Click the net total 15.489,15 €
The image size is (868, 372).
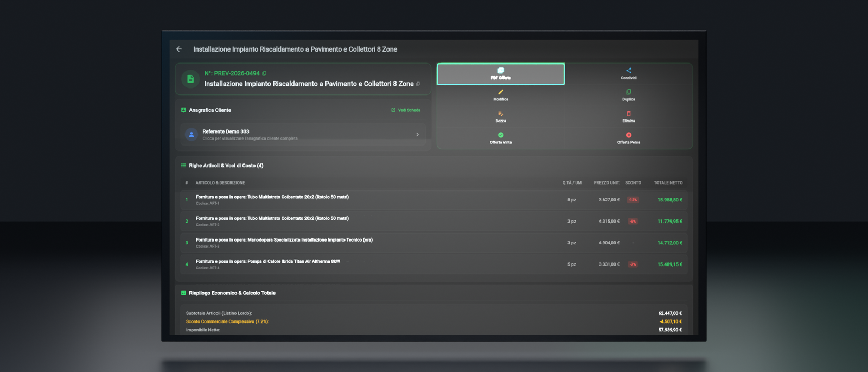[670, 264]
